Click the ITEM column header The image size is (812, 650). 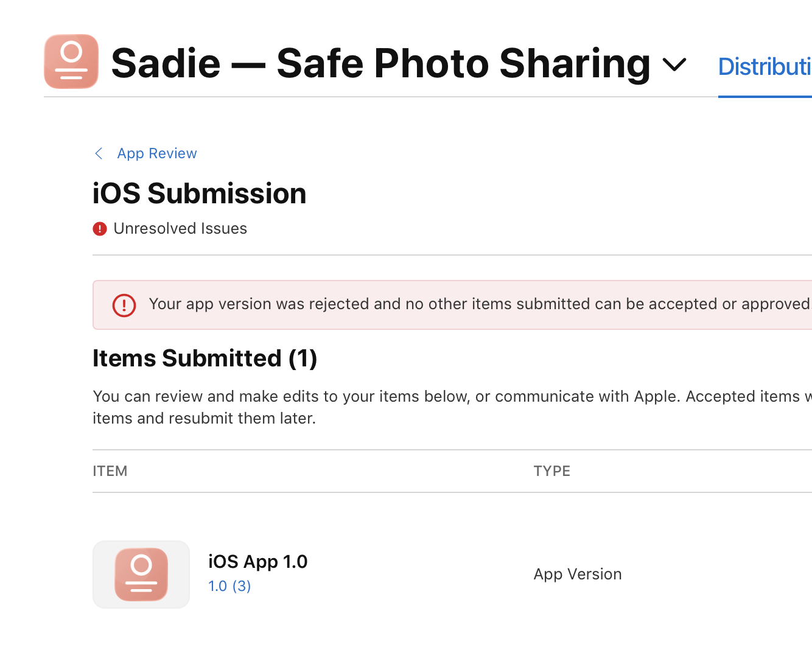110,471
